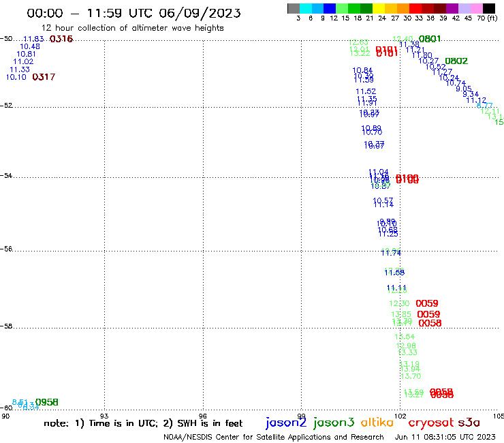504x443 pixels.
Task: Select the 'cryosat' satellite label
Action: point(430,423)
